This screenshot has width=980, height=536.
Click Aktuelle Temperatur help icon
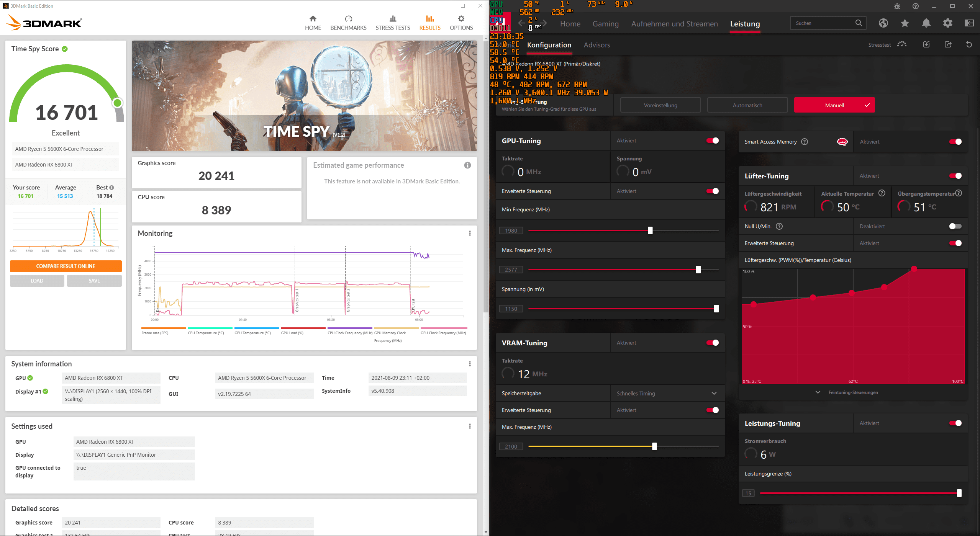coord(882,193)
